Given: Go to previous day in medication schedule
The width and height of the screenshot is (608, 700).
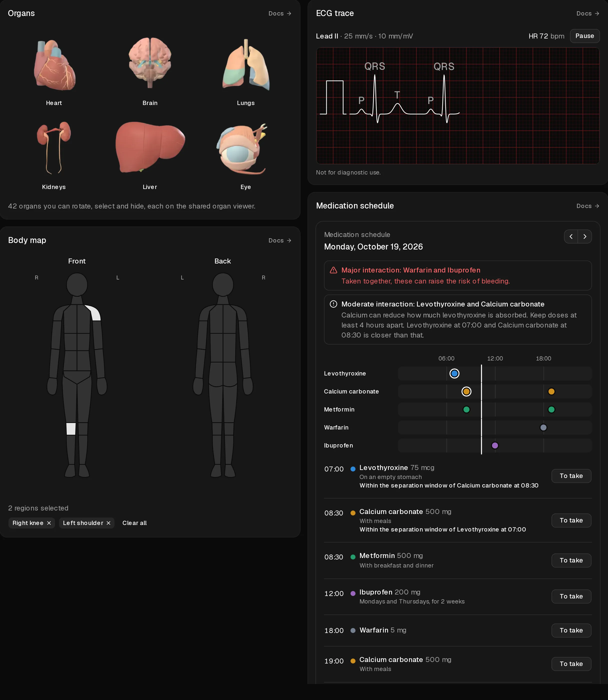Looking at the screenshot, I should pyautogui.click(x=571, y=236).
